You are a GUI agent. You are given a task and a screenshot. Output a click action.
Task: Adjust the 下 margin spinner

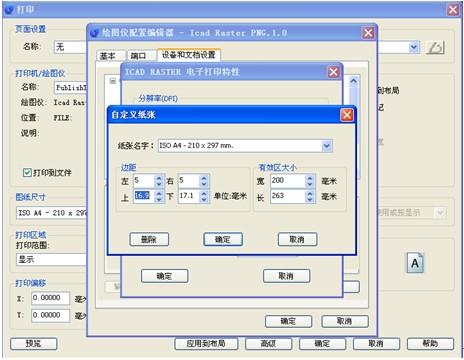click(x=204, y=196)
